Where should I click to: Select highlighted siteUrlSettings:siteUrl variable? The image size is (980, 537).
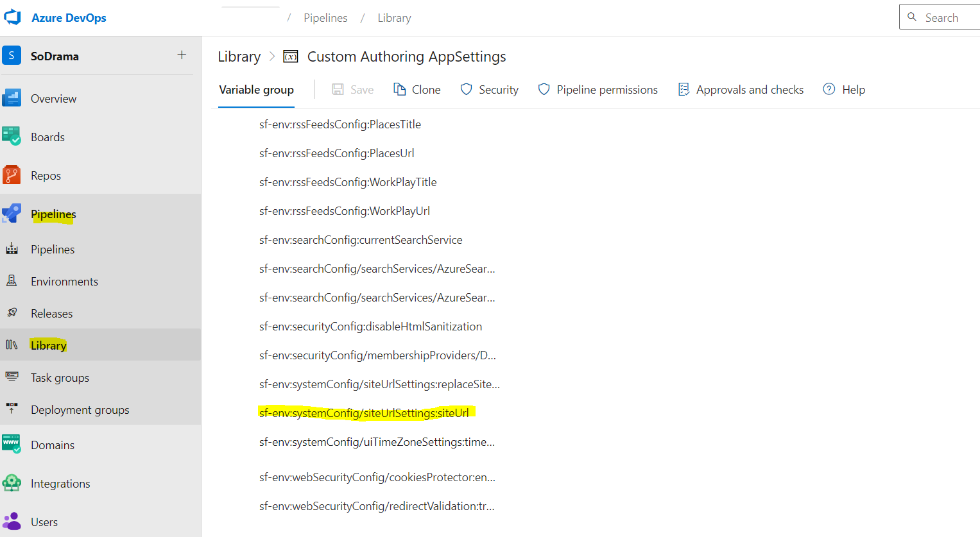pyautogui.click(x=364, y=413)
